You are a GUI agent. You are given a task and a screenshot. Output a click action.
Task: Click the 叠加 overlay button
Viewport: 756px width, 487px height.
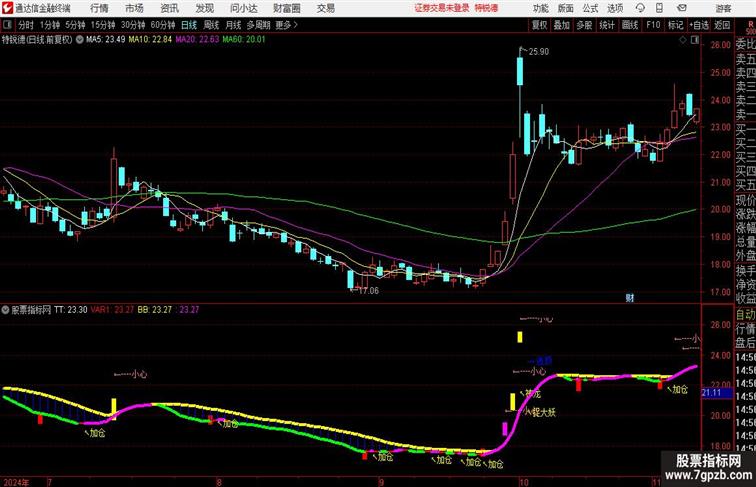(562, 25)
